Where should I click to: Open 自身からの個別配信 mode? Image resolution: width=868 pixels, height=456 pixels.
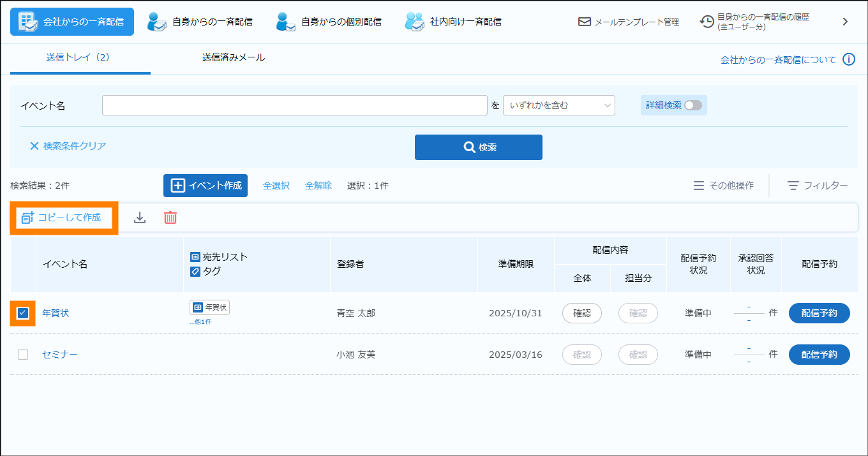(x=329, y=22)
